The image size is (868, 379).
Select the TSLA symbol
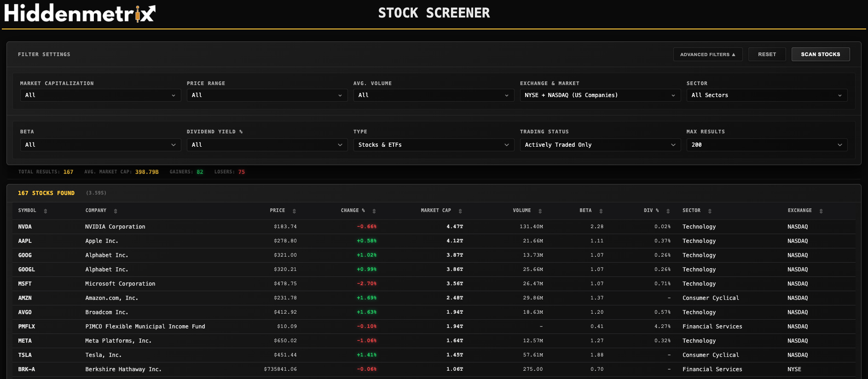pos(25,355)
